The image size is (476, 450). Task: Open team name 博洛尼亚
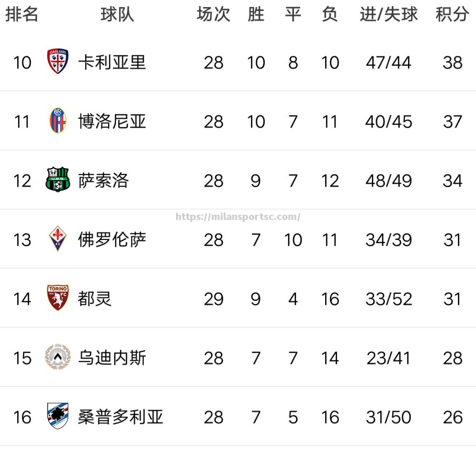112,121
